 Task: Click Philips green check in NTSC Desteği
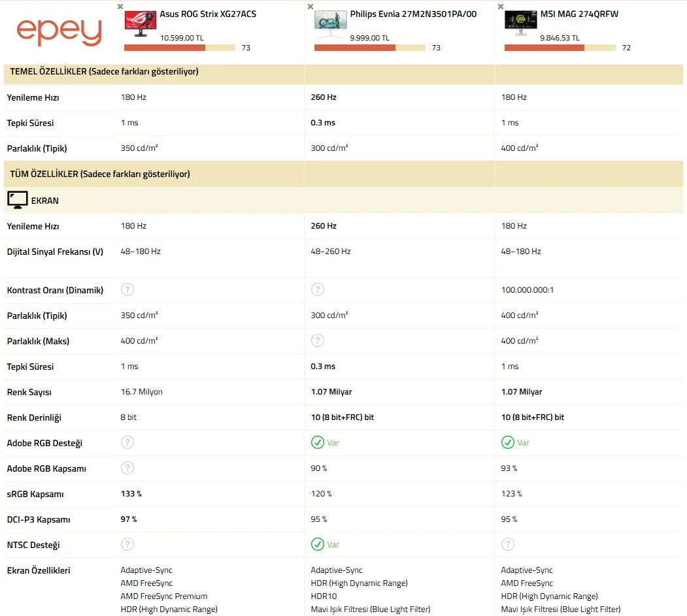318,544
